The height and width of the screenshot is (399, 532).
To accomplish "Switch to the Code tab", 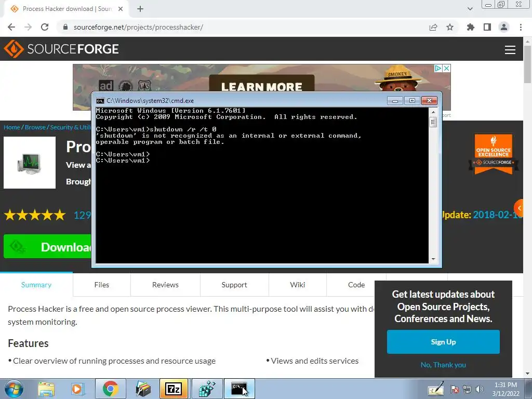I will (x=356, y=285).
